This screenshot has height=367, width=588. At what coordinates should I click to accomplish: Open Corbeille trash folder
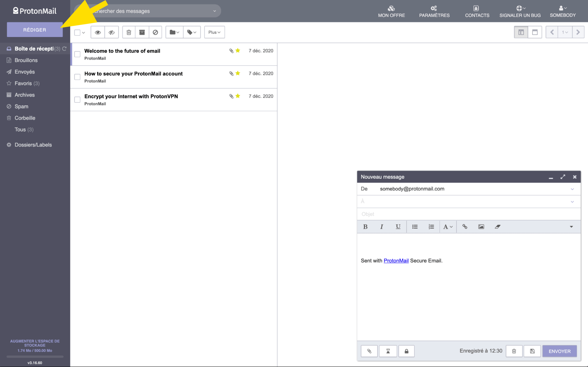(25, 118)
